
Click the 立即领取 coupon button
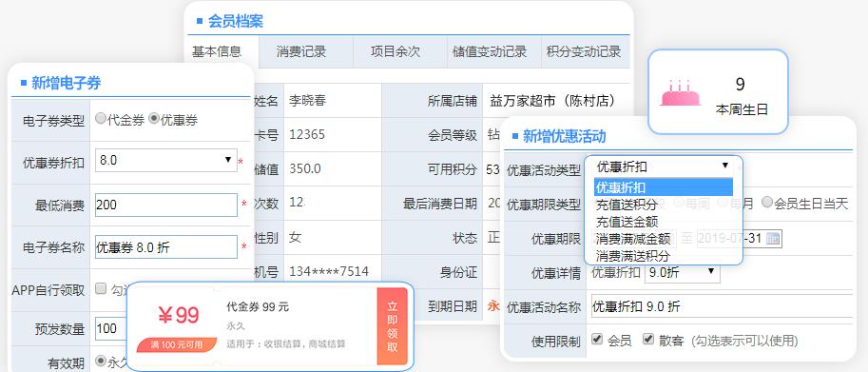point(392,326)
